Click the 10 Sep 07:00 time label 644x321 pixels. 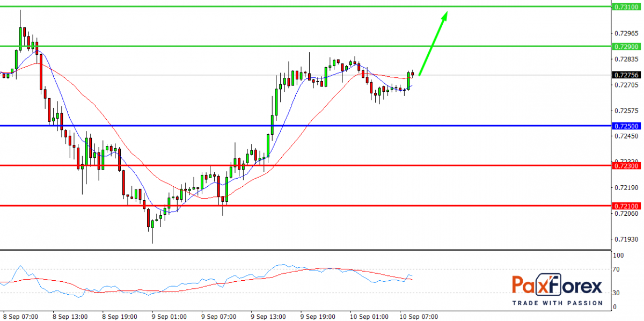pos(418,317)
